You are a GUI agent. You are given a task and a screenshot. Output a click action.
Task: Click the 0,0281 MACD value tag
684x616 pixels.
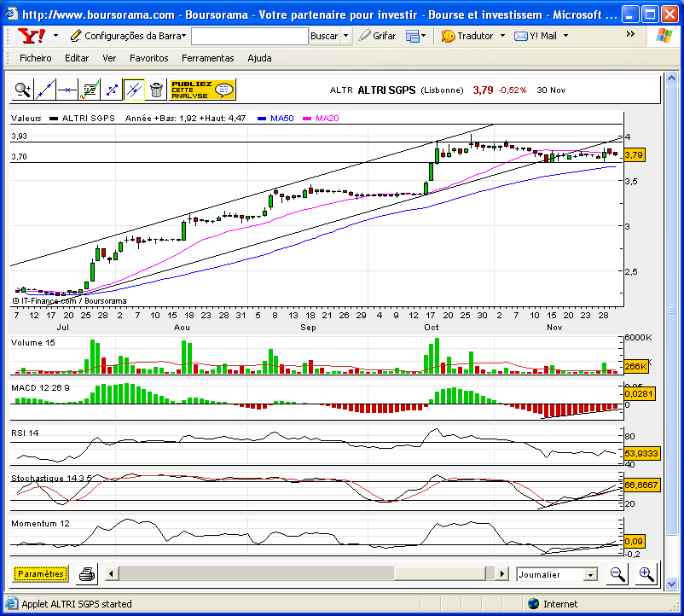point(639,394)
